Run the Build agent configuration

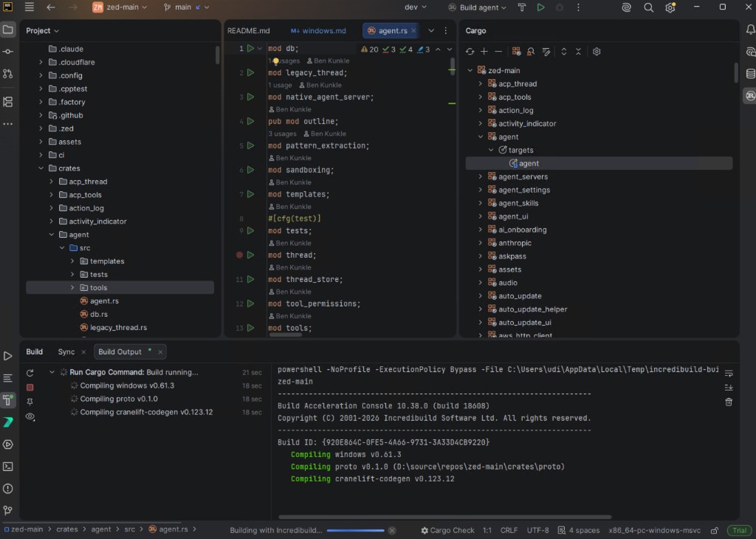[540, 7]
